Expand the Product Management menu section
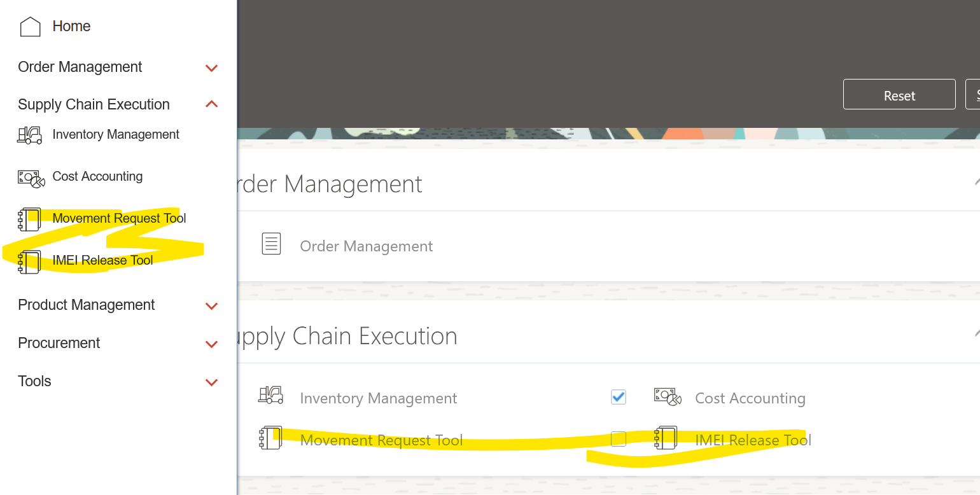Image resolution: width=980 pixels, height=495 pixels. tap(211, 305)
